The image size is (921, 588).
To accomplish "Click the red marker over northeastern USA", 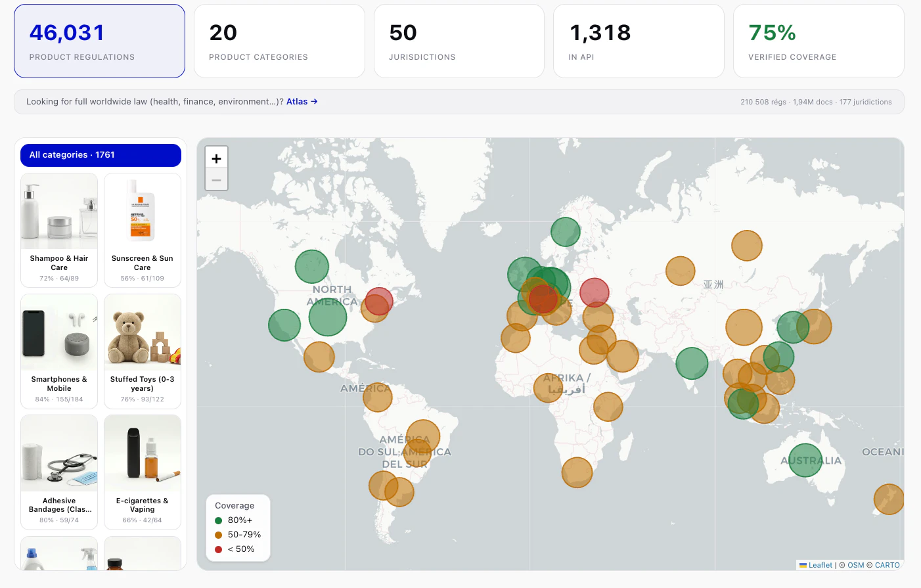I will [379, 301].
